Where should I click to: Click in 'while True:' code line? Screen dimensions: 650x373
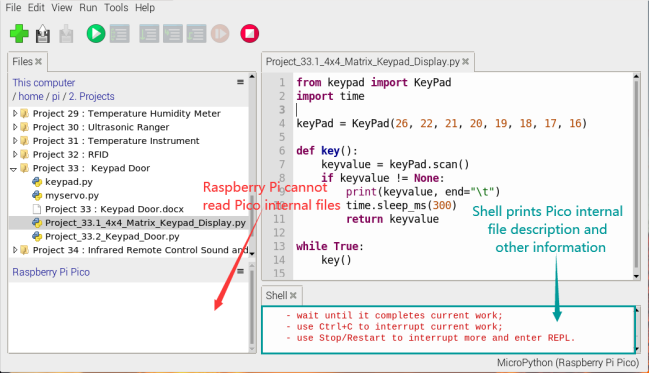pos(330,246)
